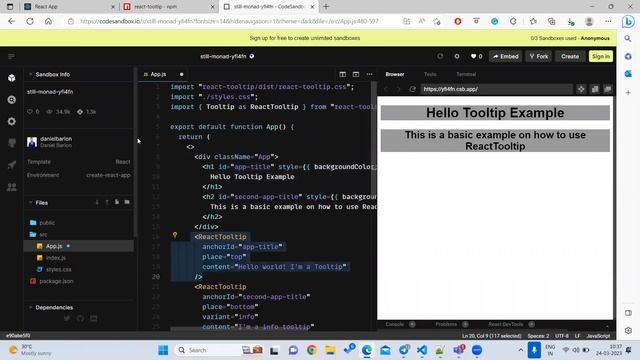Go back in the preview browser

[x=386, y=89]
